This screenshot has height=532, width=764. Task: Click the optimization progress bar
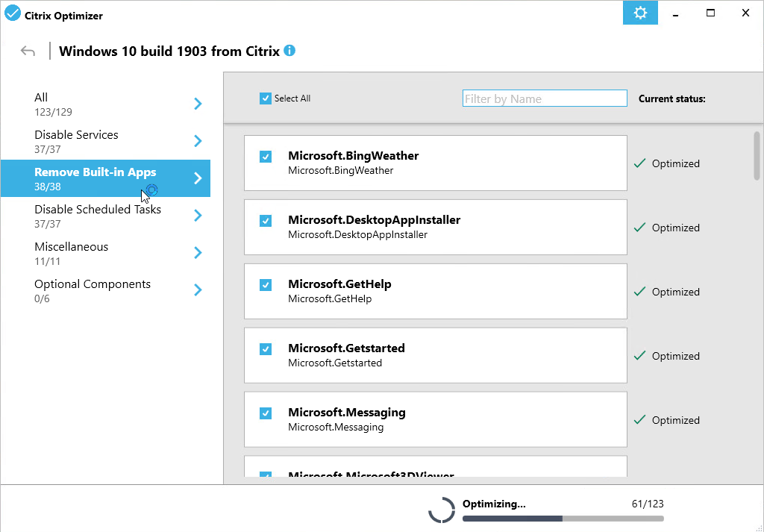coord(563,519)
